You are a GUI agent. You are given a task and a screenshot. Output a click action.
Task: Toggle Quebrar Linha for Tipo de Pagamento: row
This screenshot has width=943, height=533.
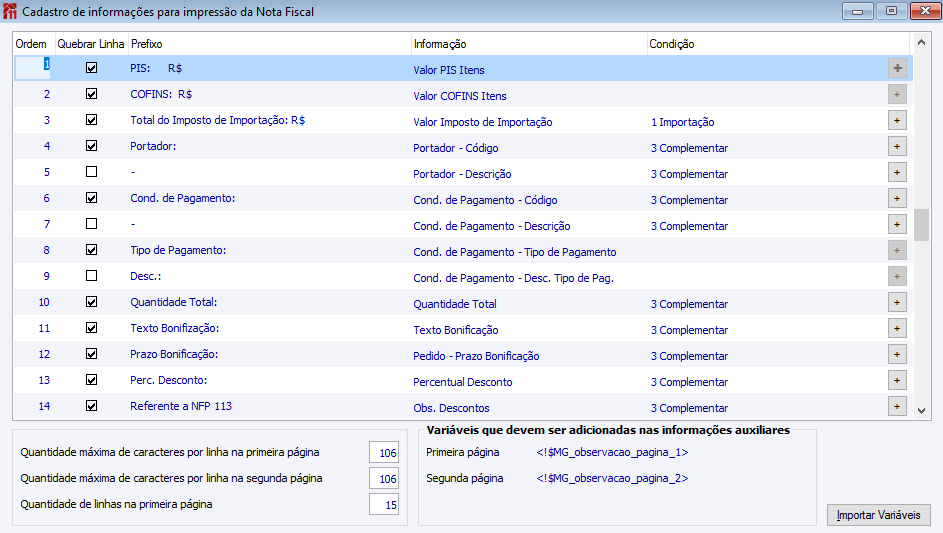pos(91,250)
